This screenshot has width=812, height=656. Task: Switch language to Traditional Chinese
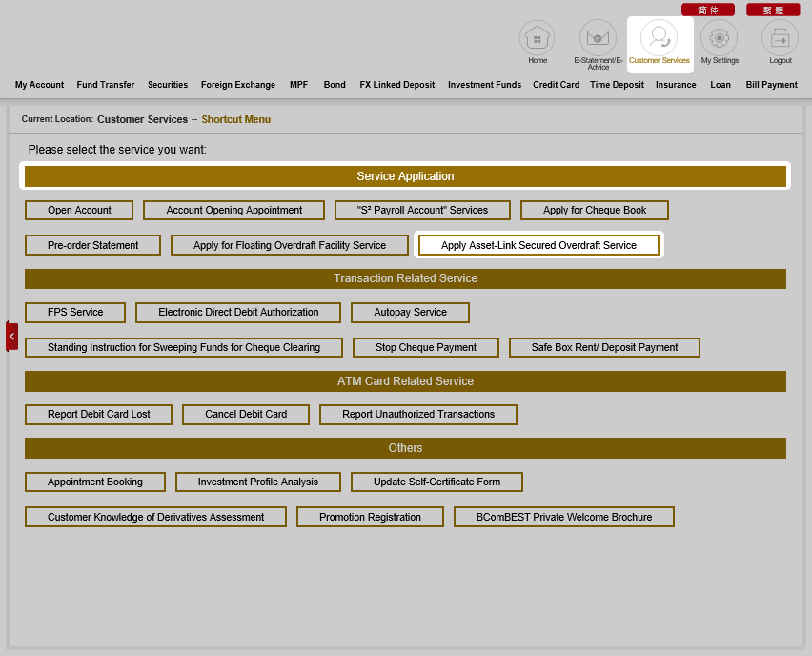click(772, 10)
